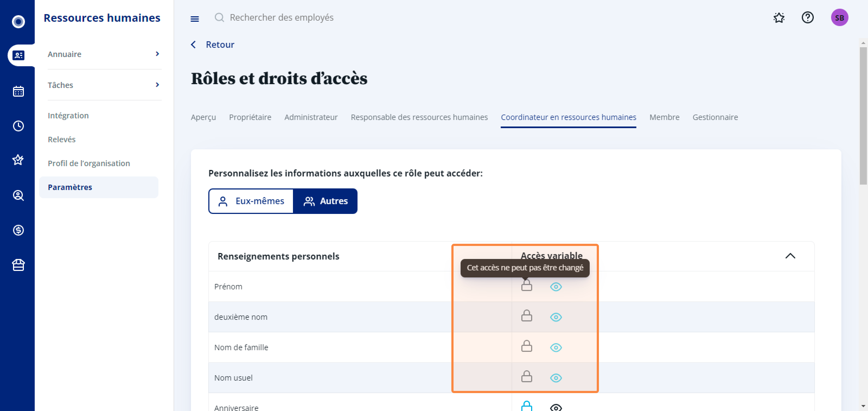Click the sparkle star icon in header
The height and width of the screenshot is (411, 868).
[x=779, y=18]
